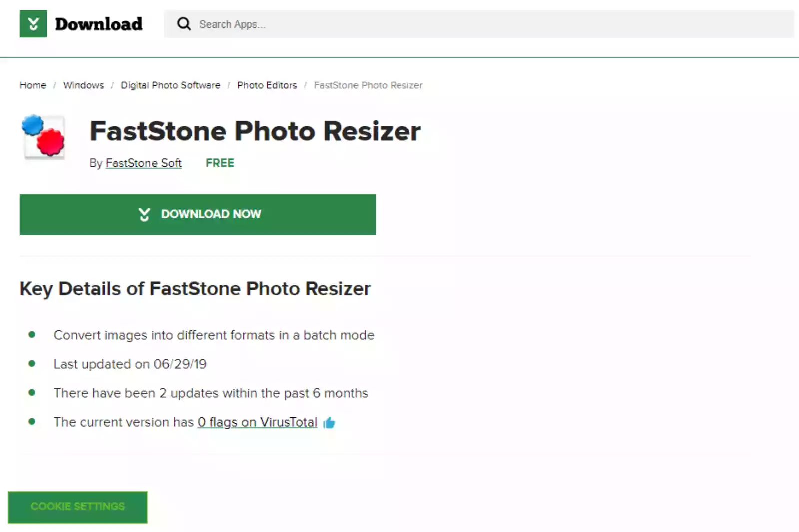
Task: Click the Last updated on 06/29/19 text
Action: pos(130,364)
